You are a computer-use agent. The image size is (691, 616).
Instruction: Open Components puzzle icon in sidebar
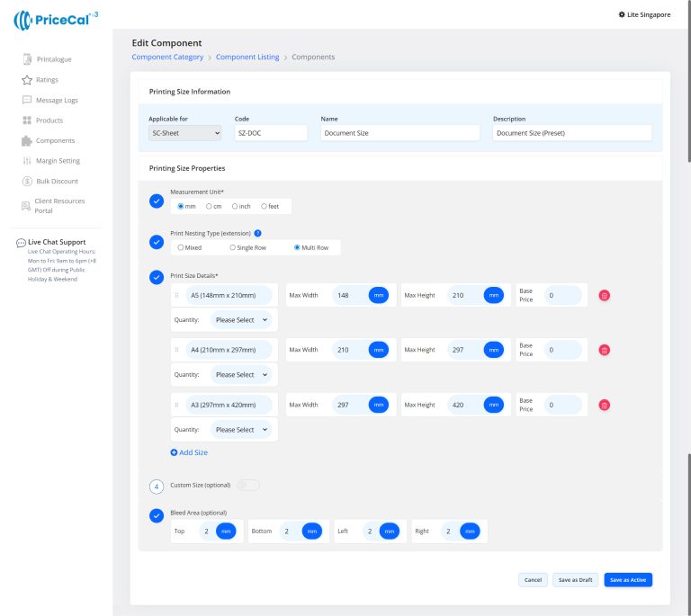27,141
